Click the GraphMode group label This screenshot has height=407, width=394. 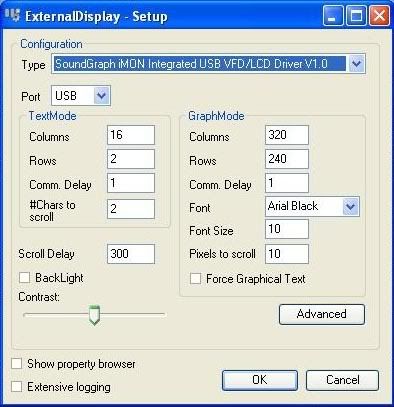coord(216,116)
